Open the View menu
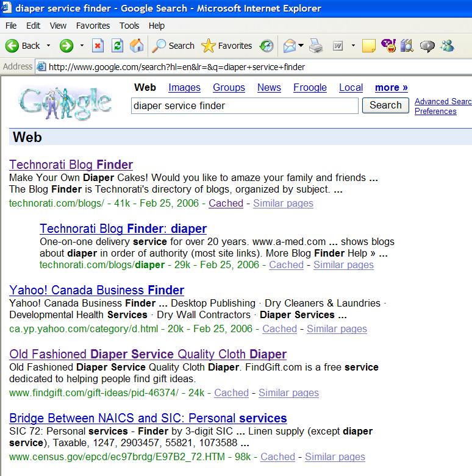 click(x=58, y=26)
